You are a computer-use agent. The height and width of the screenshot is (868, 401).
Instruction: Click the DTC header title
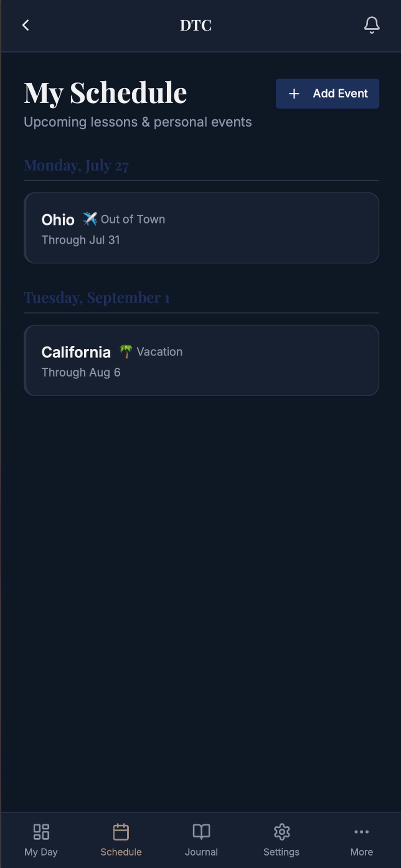coord(196,25)
